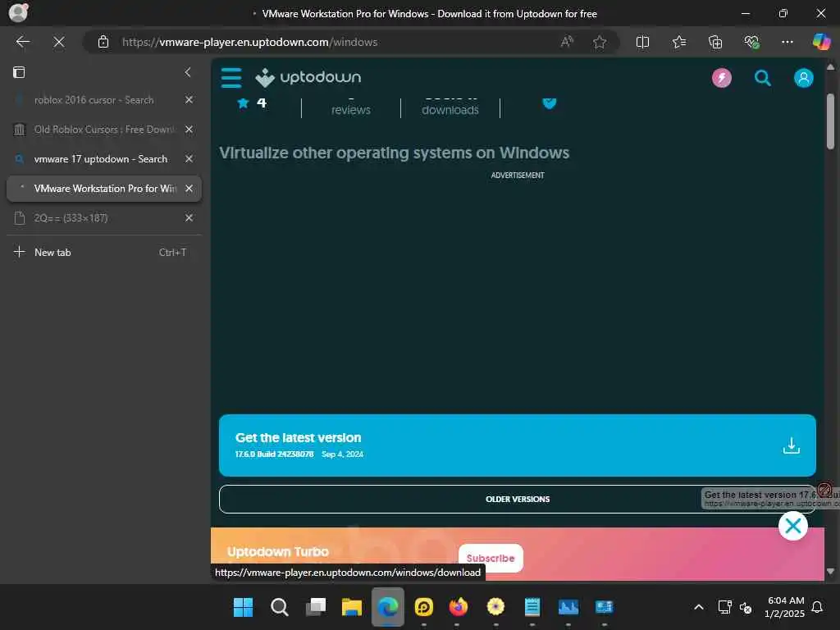
Task: Close the Old Roblox Cursors tab
Action: [189, 129]
